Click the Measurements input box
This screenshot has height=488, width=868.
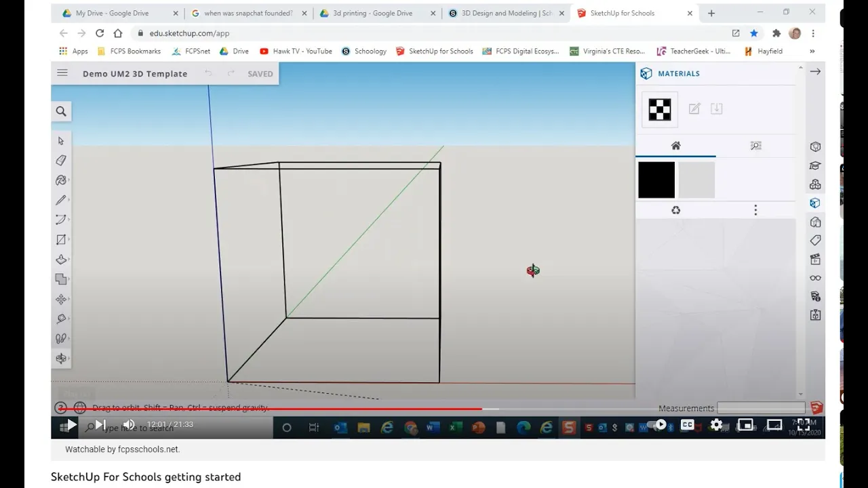761,408
